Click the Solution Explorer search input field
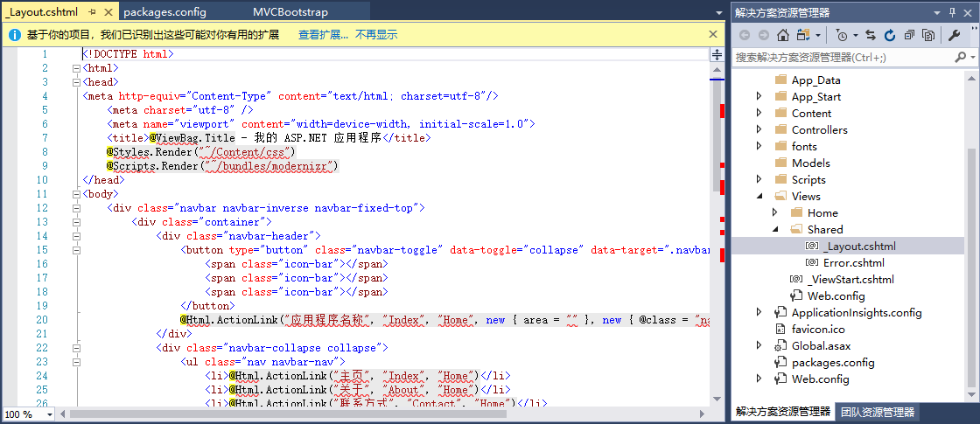Image resolution: width=980 pixels, height=424 pixels. point(840,57)
